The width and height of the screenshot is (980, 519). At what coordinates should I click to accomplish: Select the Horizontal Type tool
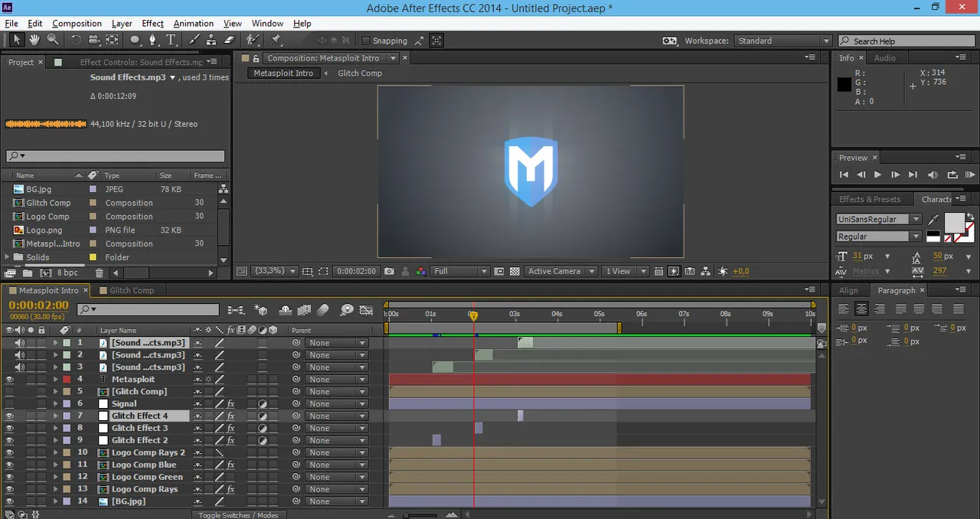pyautogui.click(x=171, y=40)
